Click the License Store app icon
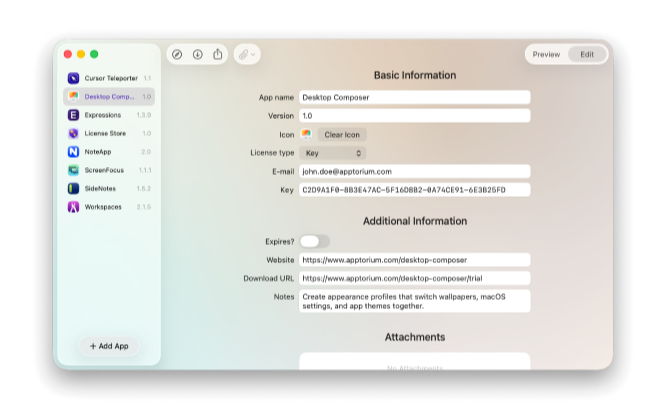The width and height of the screenshot is (655, 406). point(74,133)
